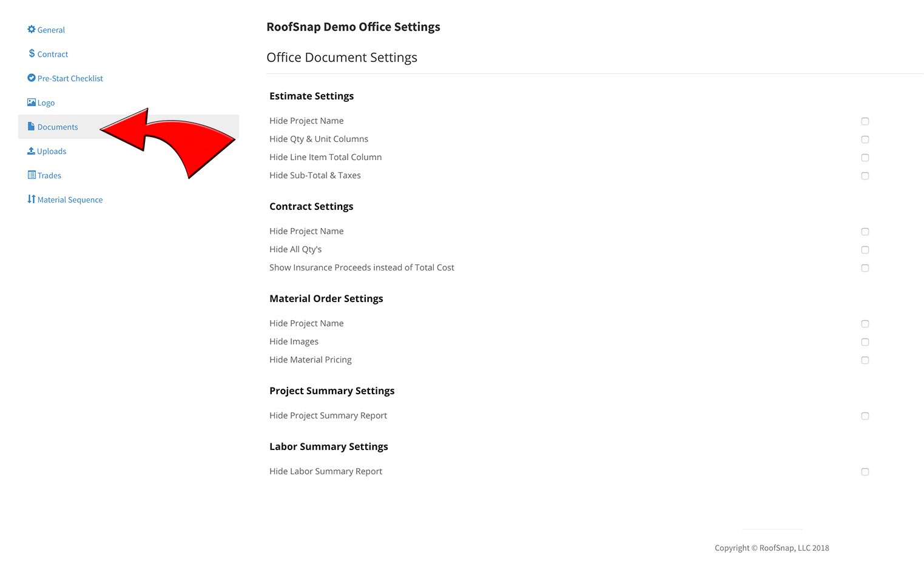Open the General settings page
Image resolution: width=924 pixels, height=564 pixels.
51,30
